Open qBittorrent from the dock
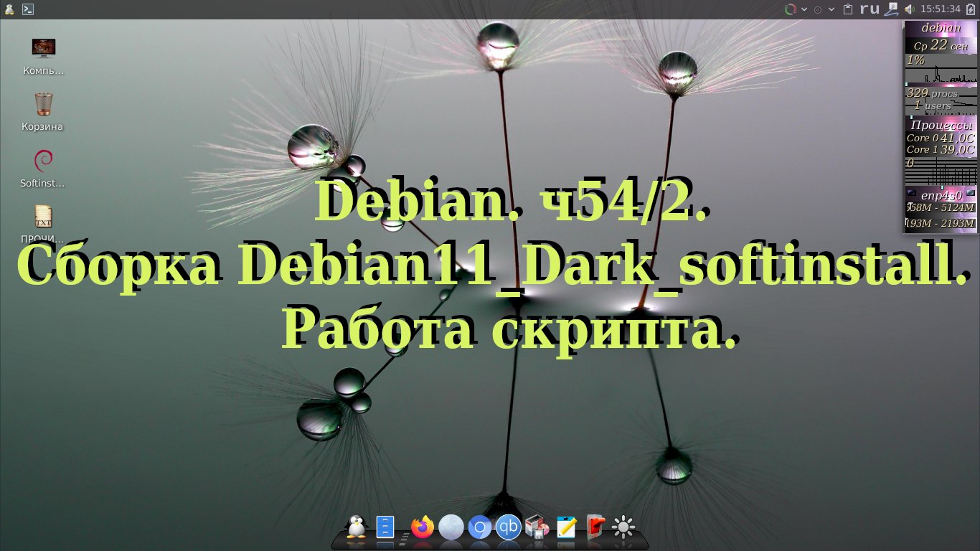The width and height of the screenshot is (980, 551). click(x=509, y=527)
